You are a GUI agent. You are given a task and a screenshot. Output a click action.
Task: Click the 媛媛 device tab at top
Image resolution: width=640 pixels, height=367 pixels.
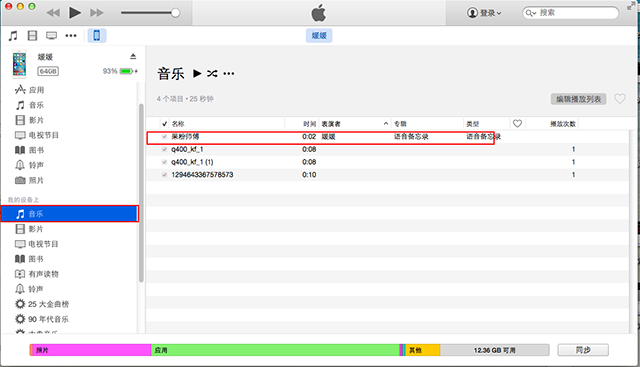coord(319,36)
